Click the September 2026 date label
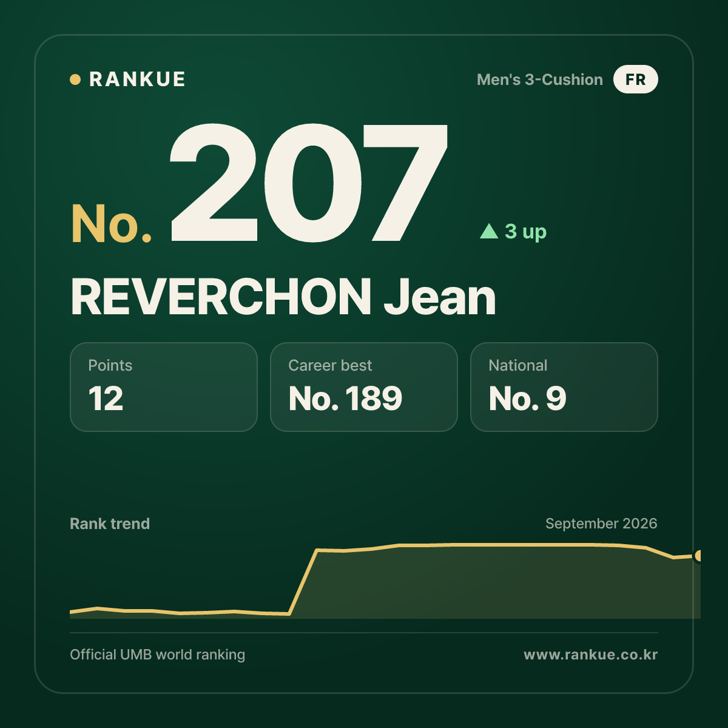The width and height of the screenshot is (728, 728). pyautogui.click(x=601, y=524)
